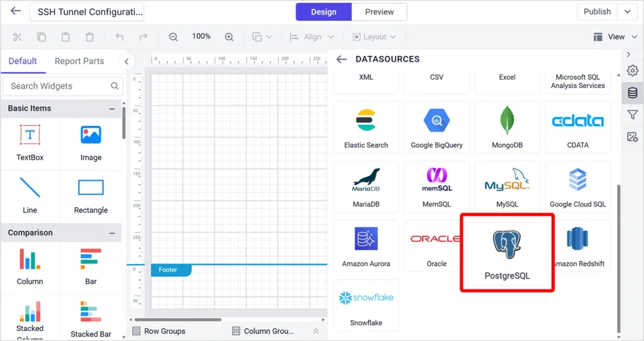
Task: Open the Layout dropdown
Action: coord(374,37)
